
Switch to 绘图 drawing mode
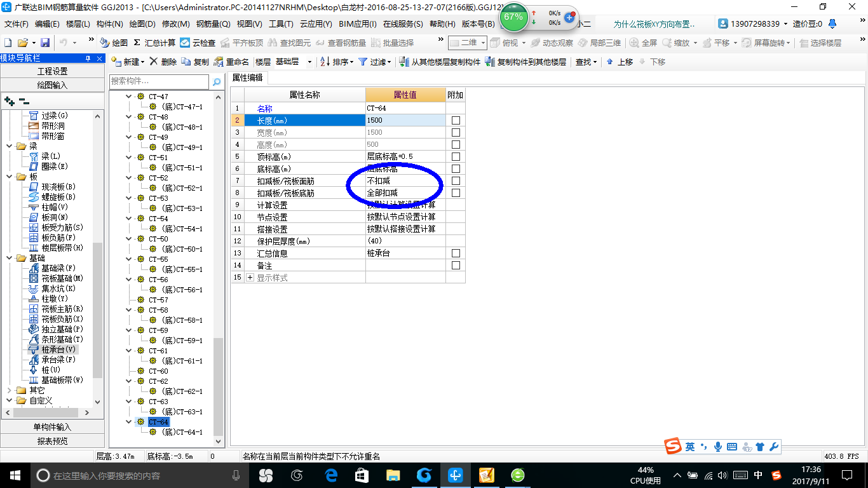pos(114,43)
